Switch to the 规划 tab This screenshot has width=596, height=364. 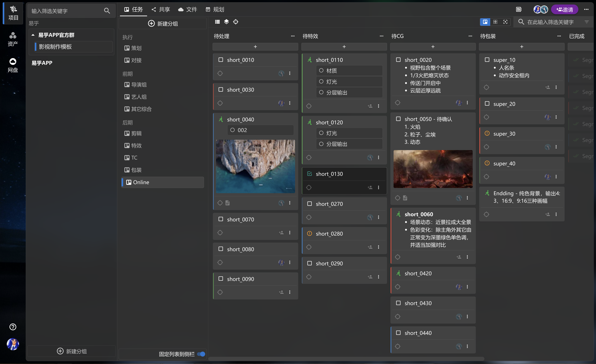coord(215,9)
